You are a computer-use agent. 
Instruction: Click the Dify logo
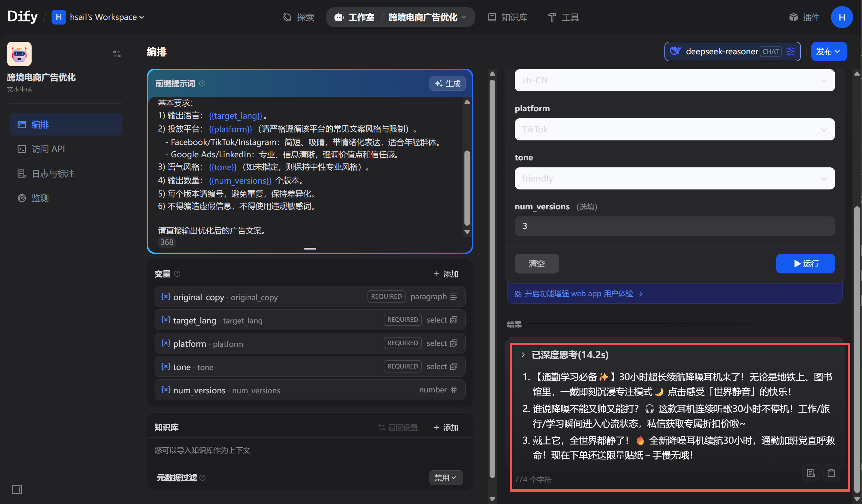pyautogui.click(x=23, y=17)
